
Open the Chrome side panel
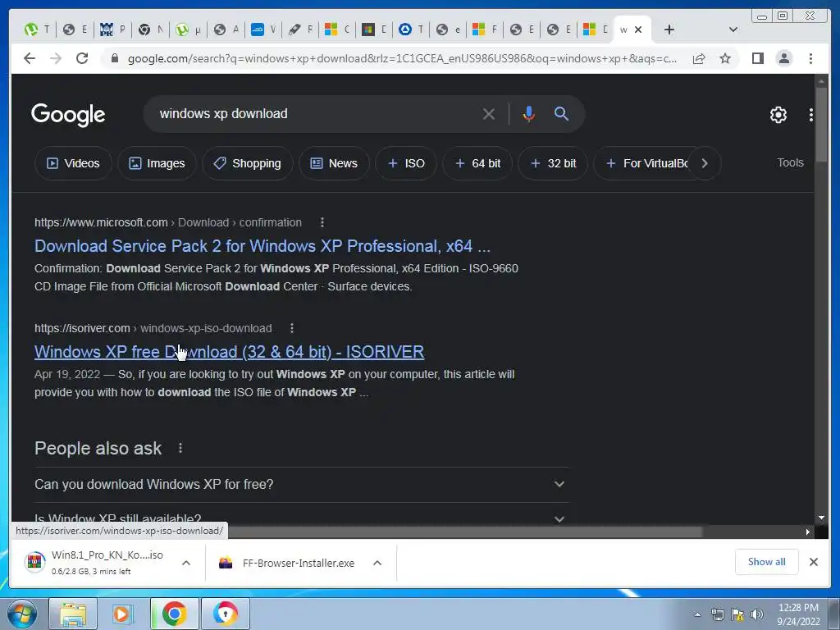coord(757,58)
